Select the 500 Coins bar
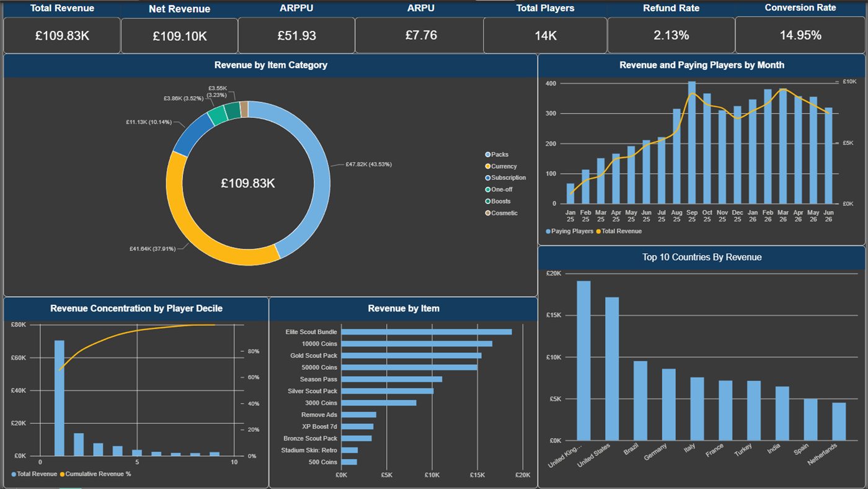The height and width of the screenshot is (489, 868). [x=349, y=462]
